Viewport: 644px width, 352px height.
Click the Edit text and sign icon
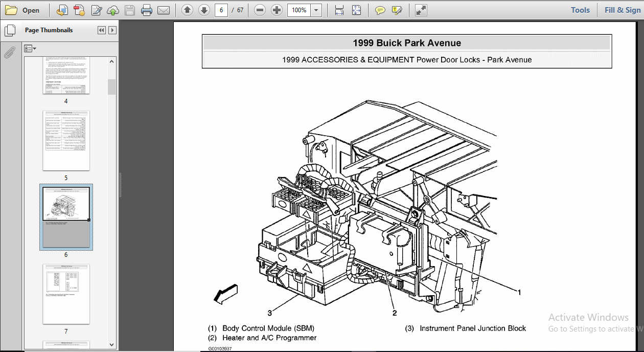96,10
